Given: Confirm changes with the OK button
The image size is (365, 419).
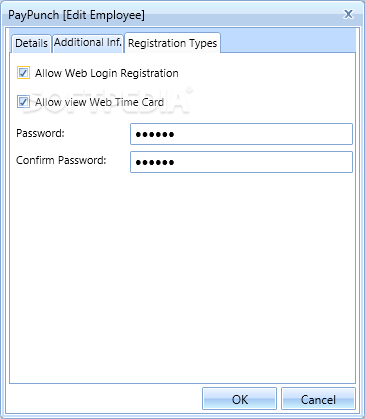Looking at the screenshot, I should pos(239,399).
